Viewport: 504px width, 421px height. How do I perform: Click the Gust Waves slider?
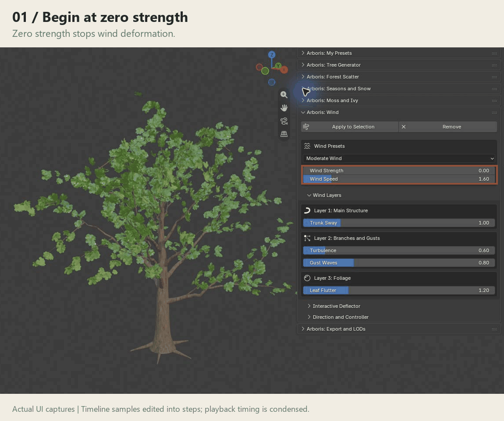[x=399, y=262]
